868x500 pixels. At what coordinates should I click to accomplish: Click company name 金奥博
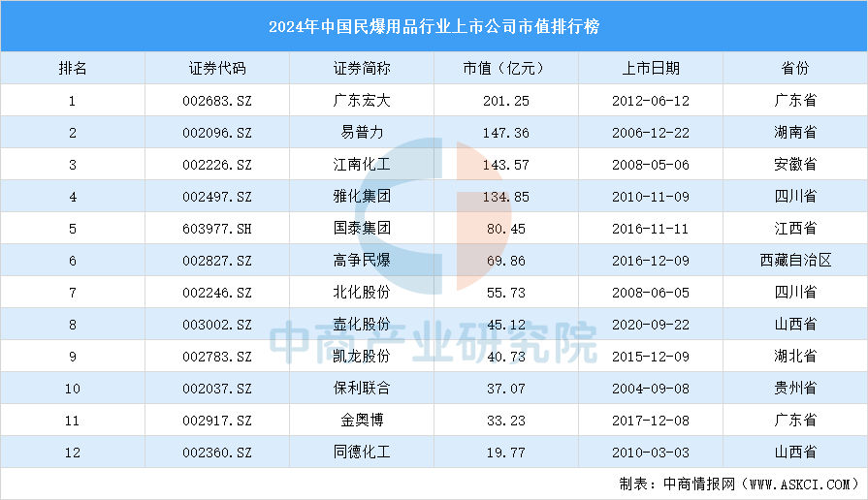click(x=362, y=421)
